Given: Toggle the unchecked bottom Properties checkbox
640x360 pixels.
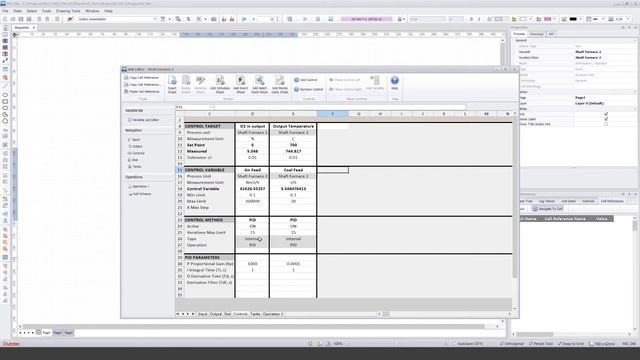Looking at the screenshot, I should 606,124.
